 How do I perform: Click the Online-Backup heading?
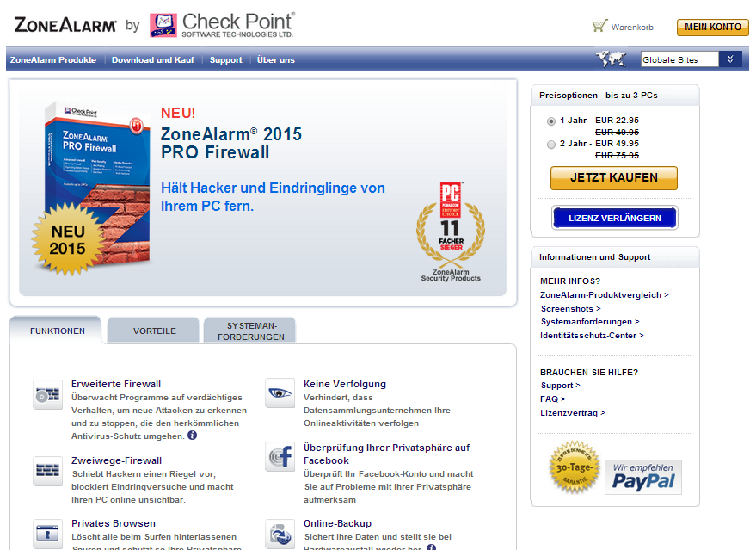[x=337, y=523]
